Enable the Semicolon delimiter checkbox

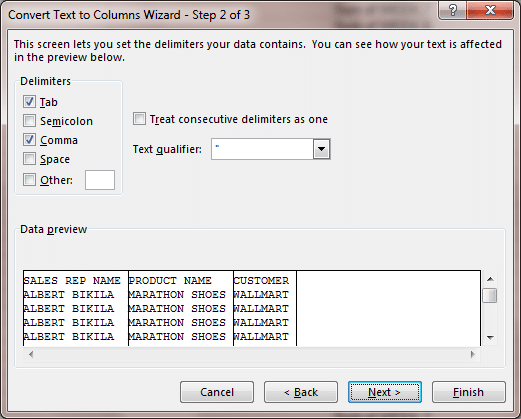[29, 121]
